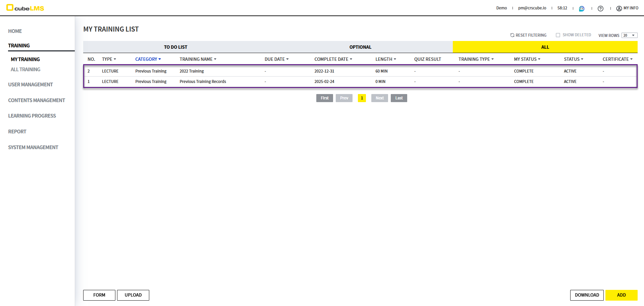Viewport: 644px width, 306px height.
Task: Open User Management in sidebar
Action: coord(31,85)
